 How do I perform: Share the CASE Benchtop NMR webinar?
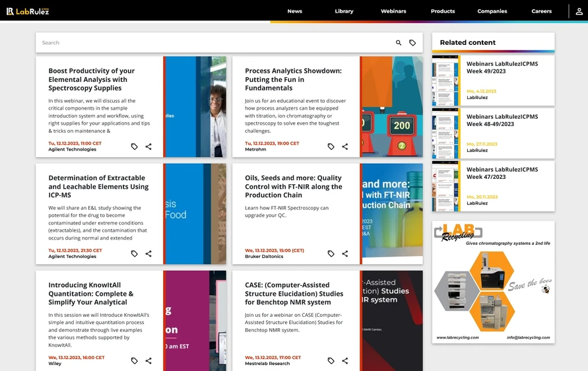[345, 360]
